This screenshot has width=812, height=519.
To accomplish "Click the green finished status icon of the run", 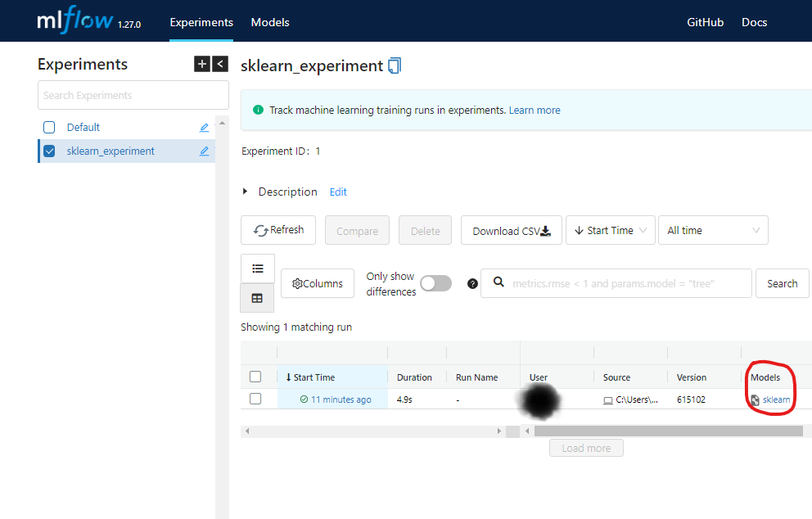I will coord(304,399).
